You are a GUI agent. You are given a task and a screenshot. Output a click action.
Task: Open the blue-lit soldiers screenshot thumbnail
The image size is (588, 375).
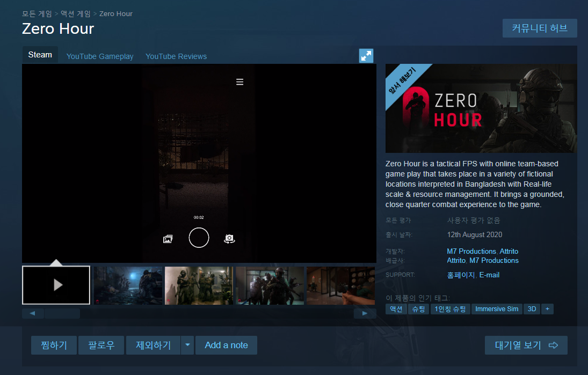coord(128,285)
